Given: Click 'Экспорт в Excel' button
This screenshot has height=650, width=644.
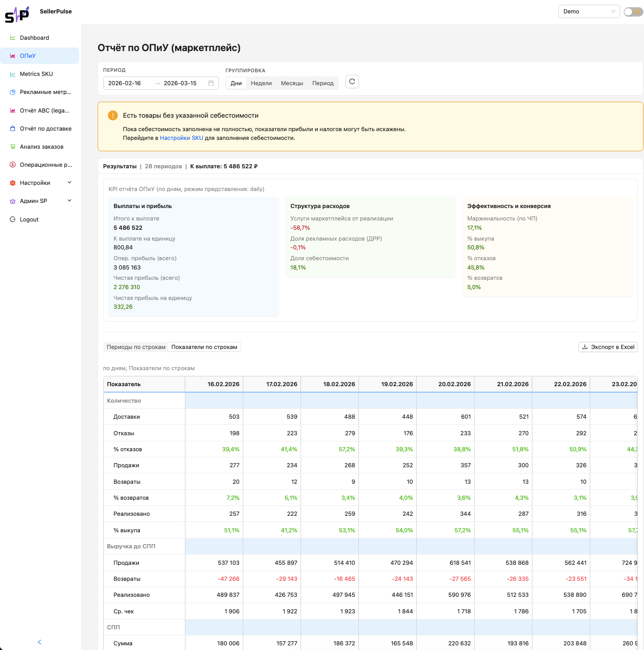Looking at the screenshot, I should tap(608, 347).
